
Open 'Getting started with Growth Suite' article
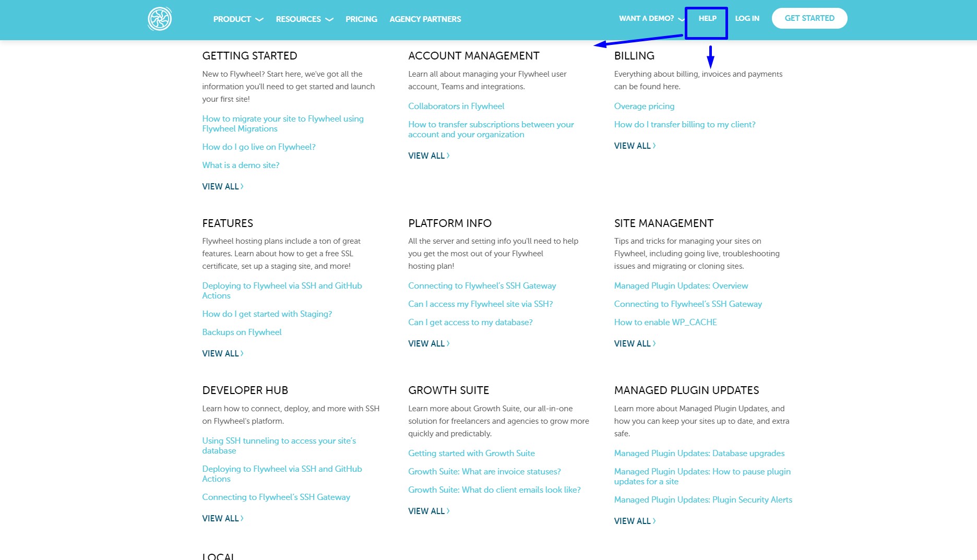tap(471, 454)
